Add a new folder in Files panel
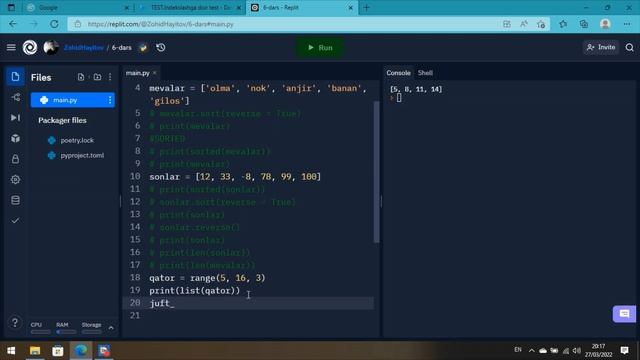640x360 pixels. [x=97, y=77]
